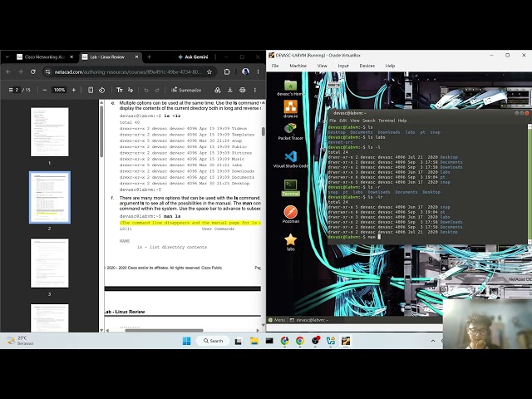Open the Visual Studio Code desktop icon
532x399 pixels.
tap(290, 159)
